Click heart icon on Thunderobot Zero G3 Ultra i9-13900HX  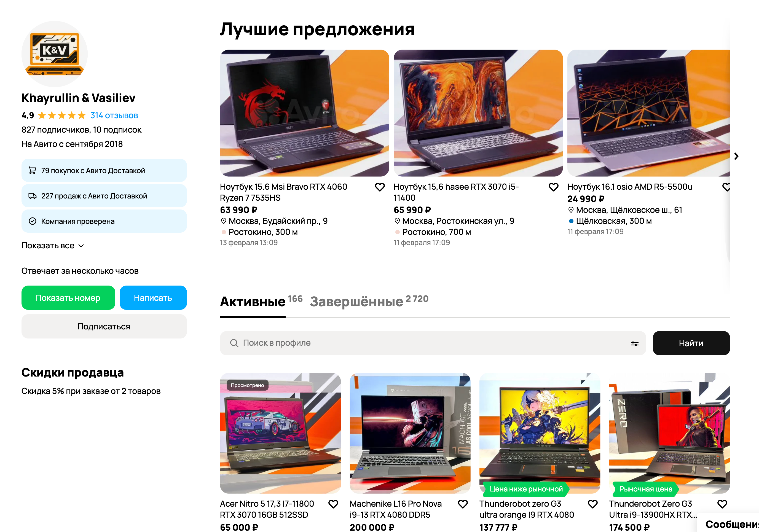(x=722, y=504)
